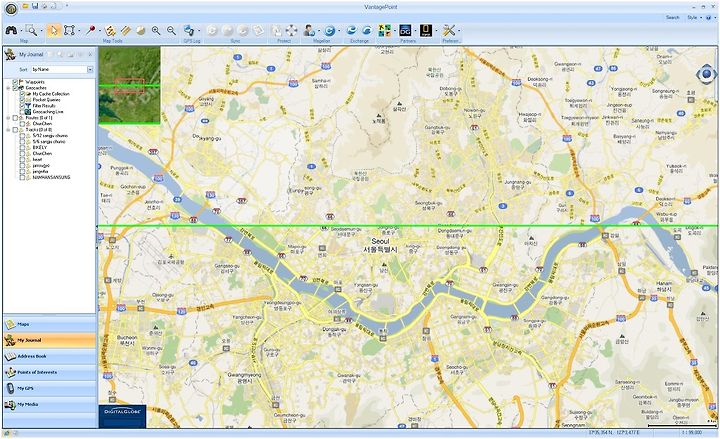Open the My Media panel
The image size is (720, 439).
tap(50, 405)
